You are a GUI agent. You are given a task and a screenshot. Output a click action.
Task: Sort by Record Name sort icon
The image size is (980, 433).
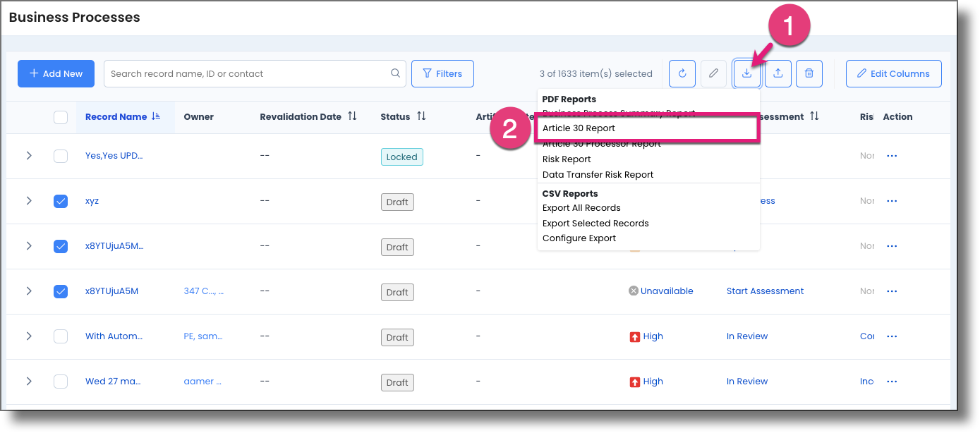click(x=156, y=116)
